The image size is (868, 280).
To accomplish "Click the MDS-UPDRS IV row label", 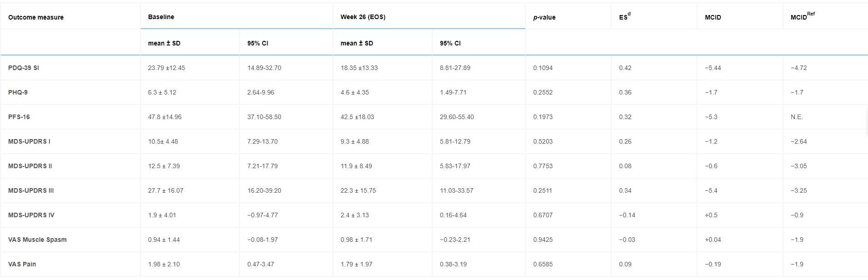I will click(x=31, y=215).
